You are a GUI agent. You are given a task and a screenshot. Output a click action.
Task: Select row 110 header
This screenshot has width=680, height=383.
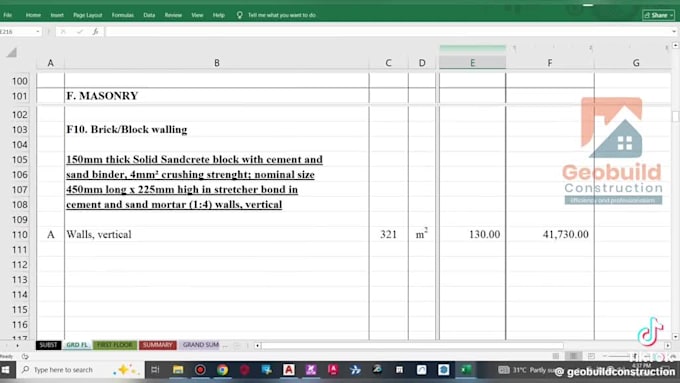coord(20,235)
